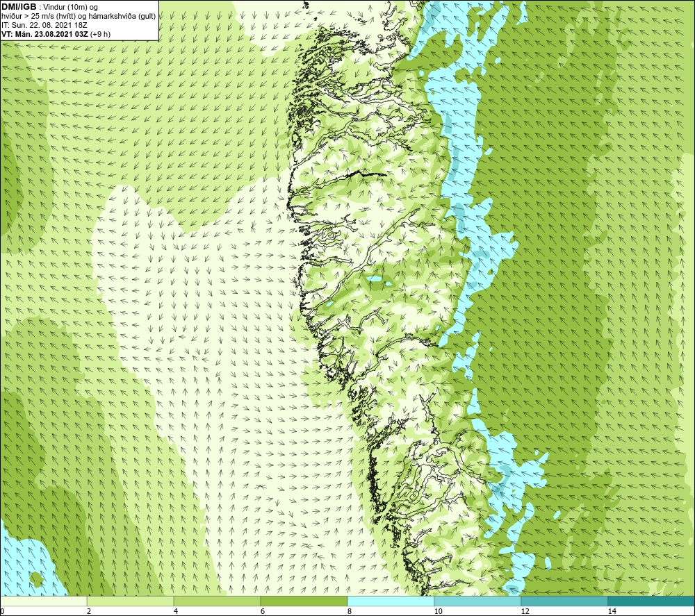Click the 10–12 m/s cyan swatch
The image size is (695, 616).
click(x=478, y=601)
